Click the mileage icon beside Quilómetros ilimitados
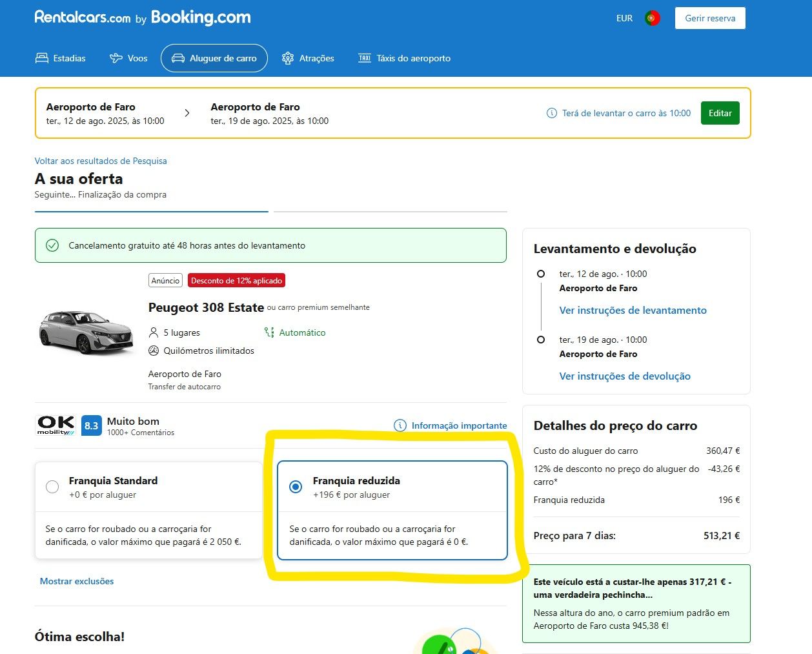This screenshot has width=812, height=654. [154, 351]
